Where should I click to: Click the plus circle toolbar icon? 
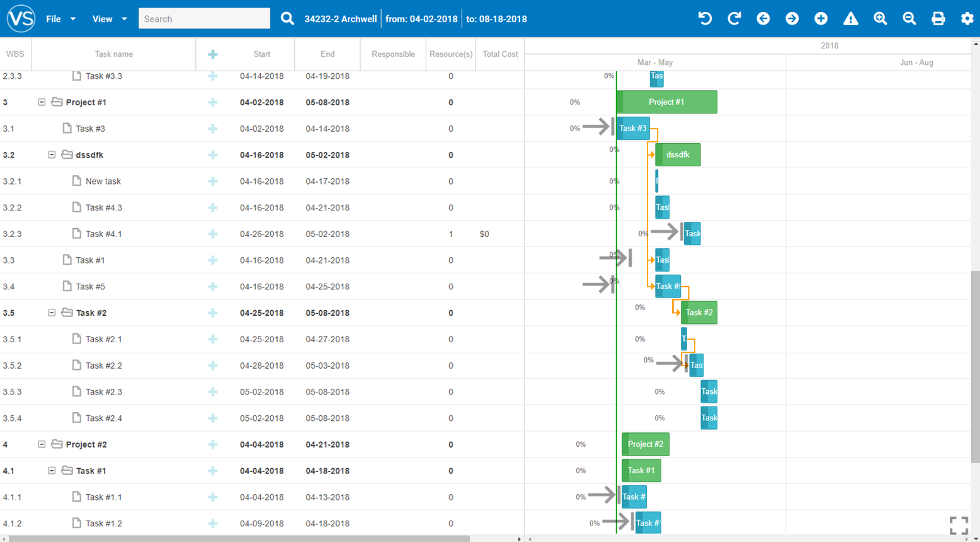point(821,18)
